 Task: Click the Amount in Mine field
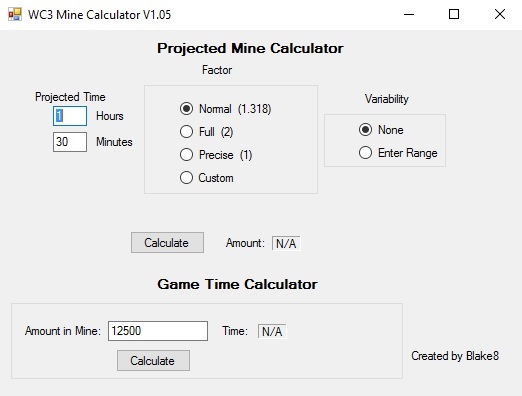pos(158,331)
